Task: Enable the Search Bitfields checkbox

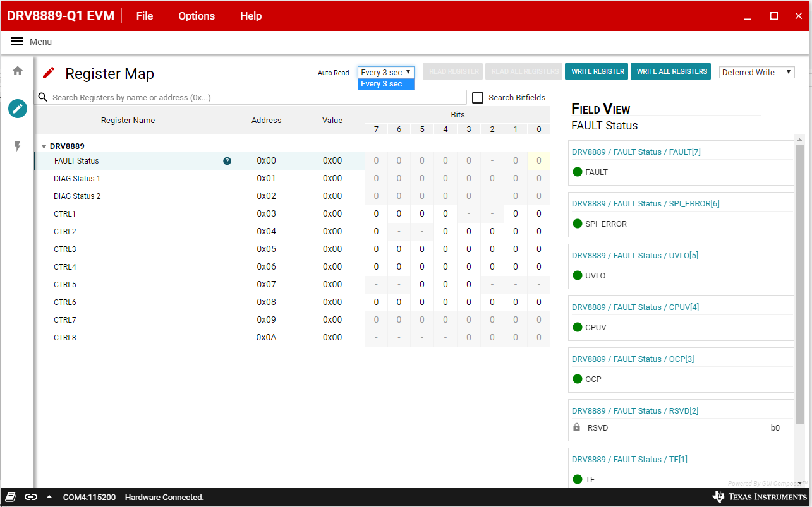Action: [478, 97]
